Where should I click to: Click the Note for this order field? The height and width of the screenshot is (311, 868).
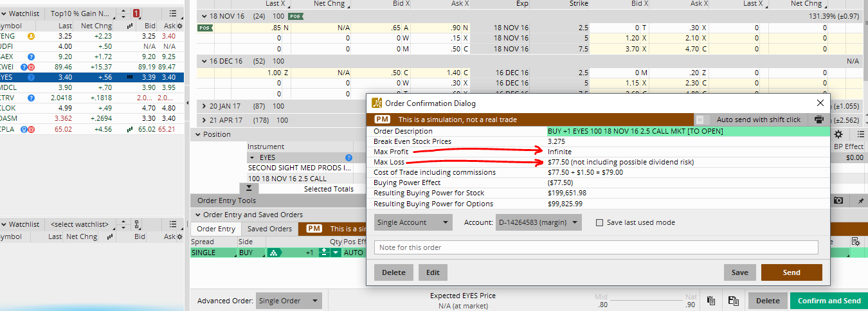pyautogui.click(x=596, y=247)
